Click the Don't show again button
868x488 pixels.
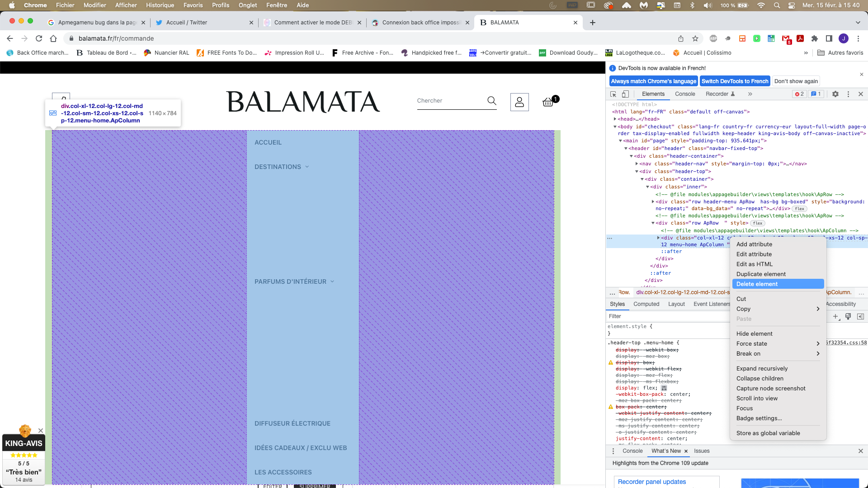[x=796, y=81]
